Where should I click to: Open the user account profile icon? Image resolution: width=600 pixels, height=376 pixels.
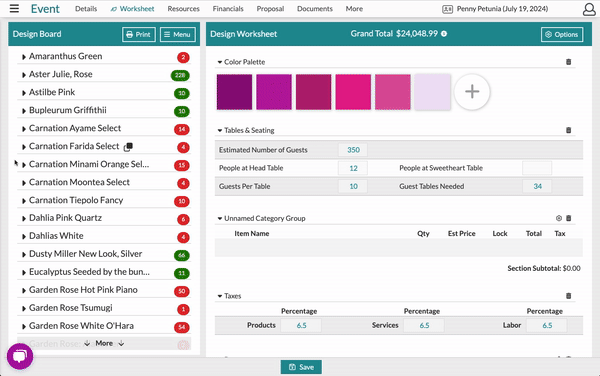click(x=589, y=9)
